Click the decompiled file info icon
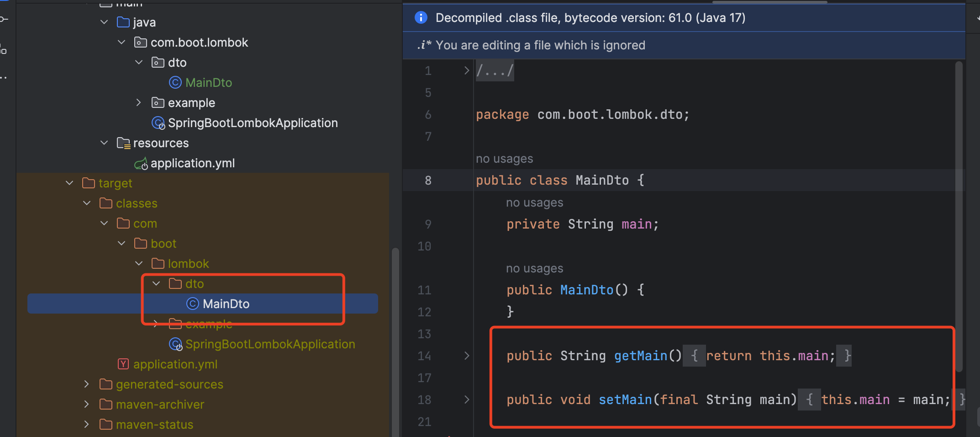 click(x=421, y=17)
